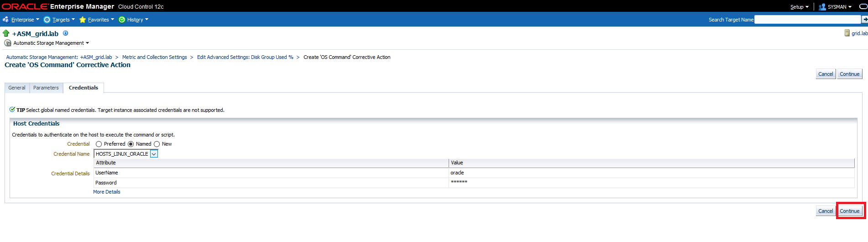
Task: Click the Targets bullseye icon
Action: (x=47, y=20)
